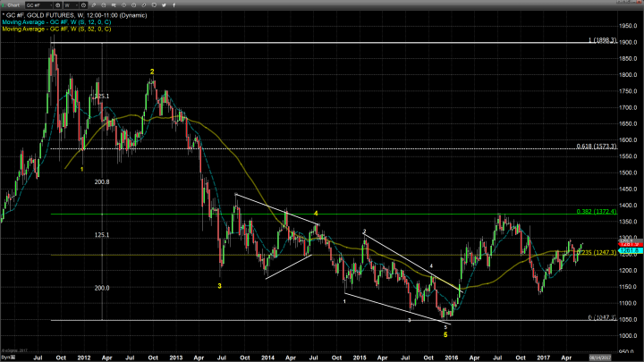Click the 0 (1047.3) Fibonacci level label
This screenshot has height=362, width=644.
(602, 317)
